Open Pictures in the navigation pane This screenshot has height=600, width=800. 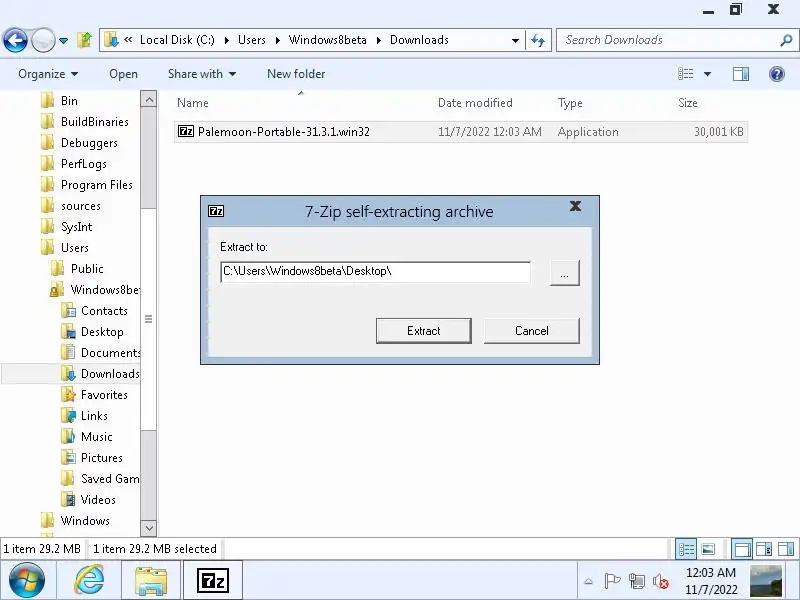pos(102,457)
